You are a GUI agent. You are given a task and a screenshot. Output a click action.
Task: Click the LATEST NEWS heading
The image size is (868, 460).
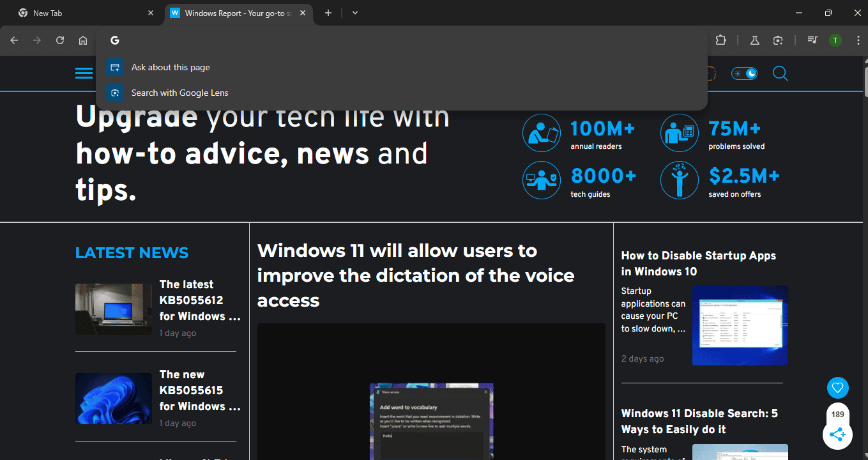point(132,253)
